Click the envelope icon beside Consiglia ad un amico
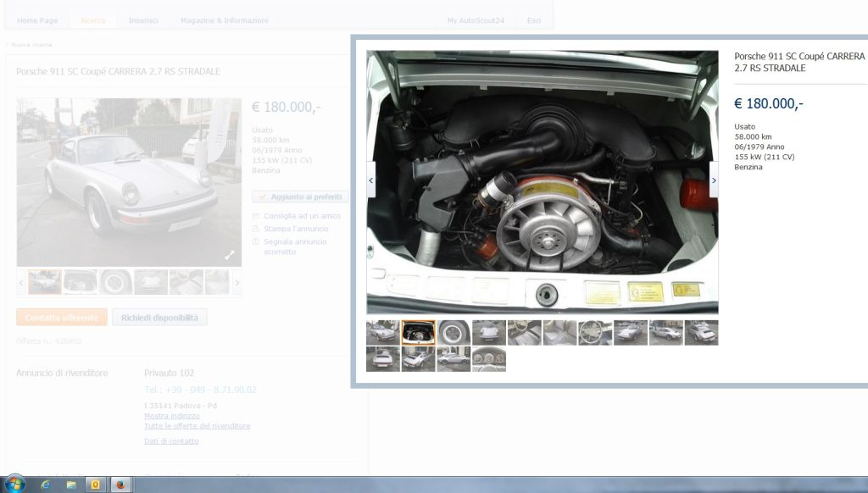The height and width of the screenshot is (493, 868). coord(256,216)
